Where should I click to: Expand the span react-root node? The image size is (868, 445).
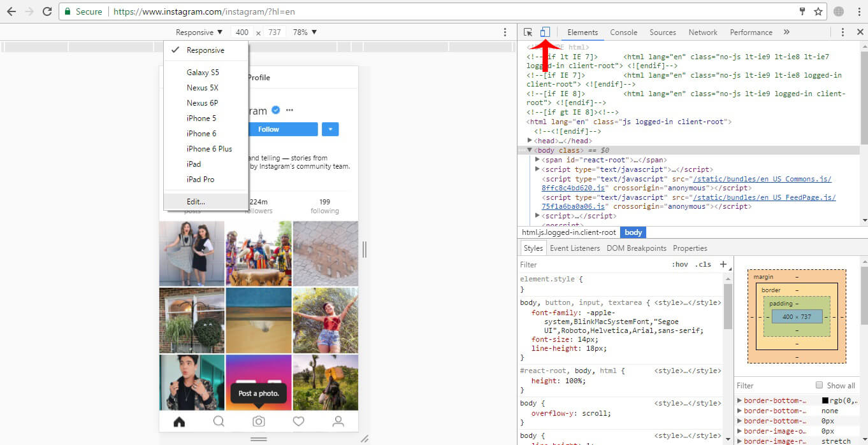(537, 160)
